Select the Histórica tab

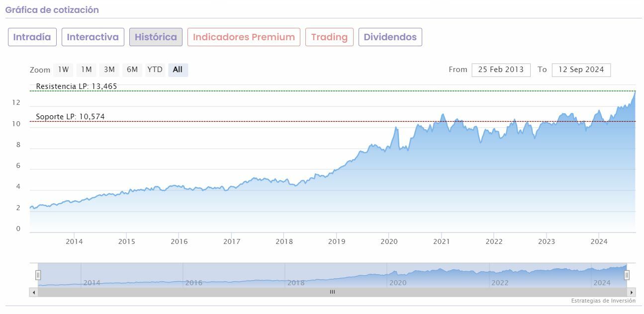point(156,37)
